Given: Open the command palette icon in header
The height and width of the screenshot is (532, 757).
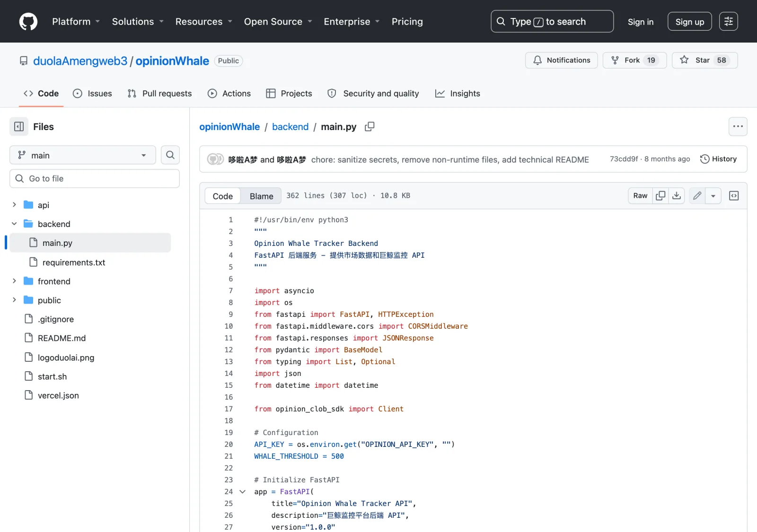Looking at the screenshot, I should tap(728, 21).
